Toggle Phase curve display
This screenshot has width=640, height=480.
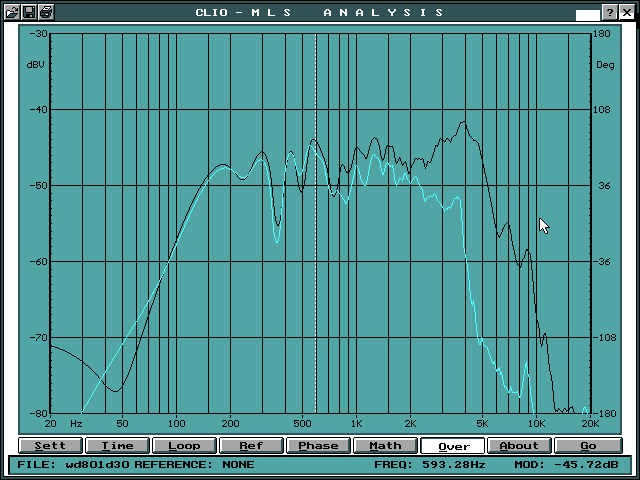coord(318,446)
